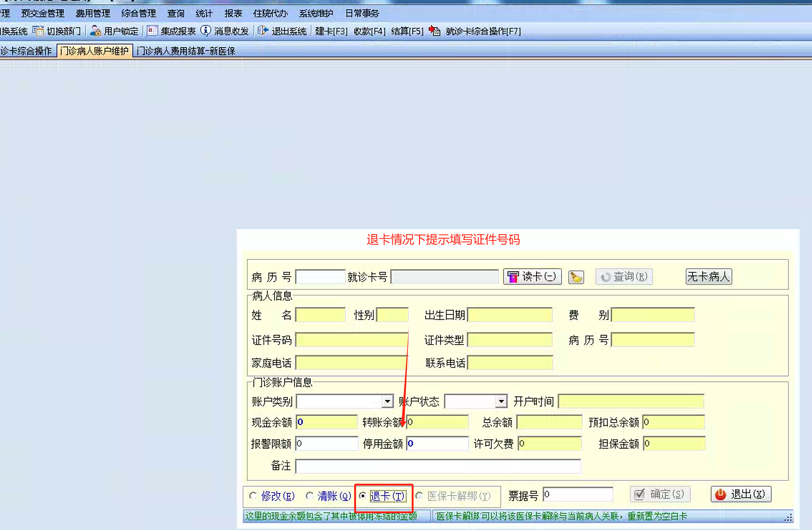812x530 pixels.
Task: Select the 退卡(T) radio option
Action: (363, 496)
